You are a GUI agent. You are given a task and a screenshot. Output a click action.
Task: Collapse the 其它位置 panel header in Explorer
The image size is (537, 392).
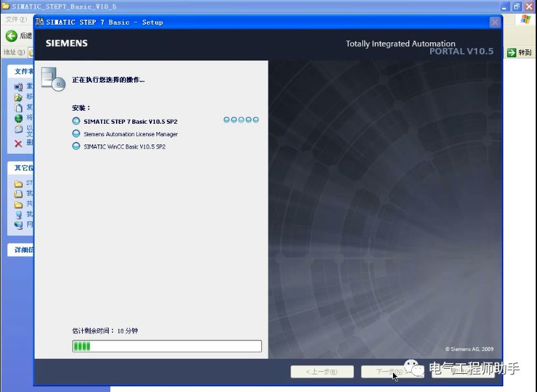click(x=21, y=167)
